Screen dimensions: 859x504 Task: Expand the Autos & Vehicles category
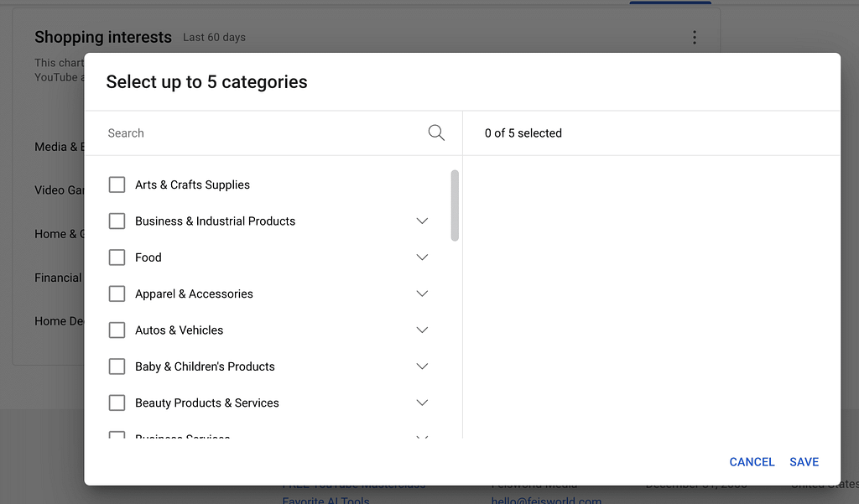(422, 330)
